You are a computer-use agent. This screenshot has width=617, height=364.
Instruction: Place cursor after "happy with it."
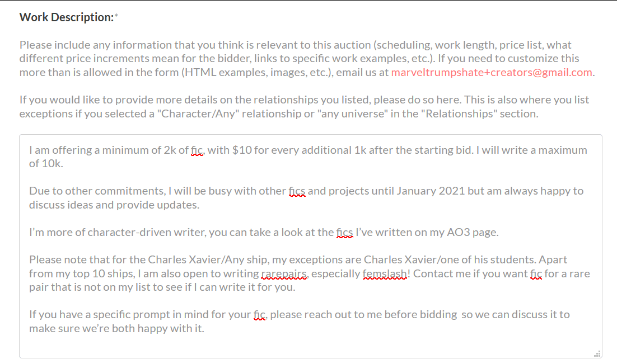tap(204, 329)
